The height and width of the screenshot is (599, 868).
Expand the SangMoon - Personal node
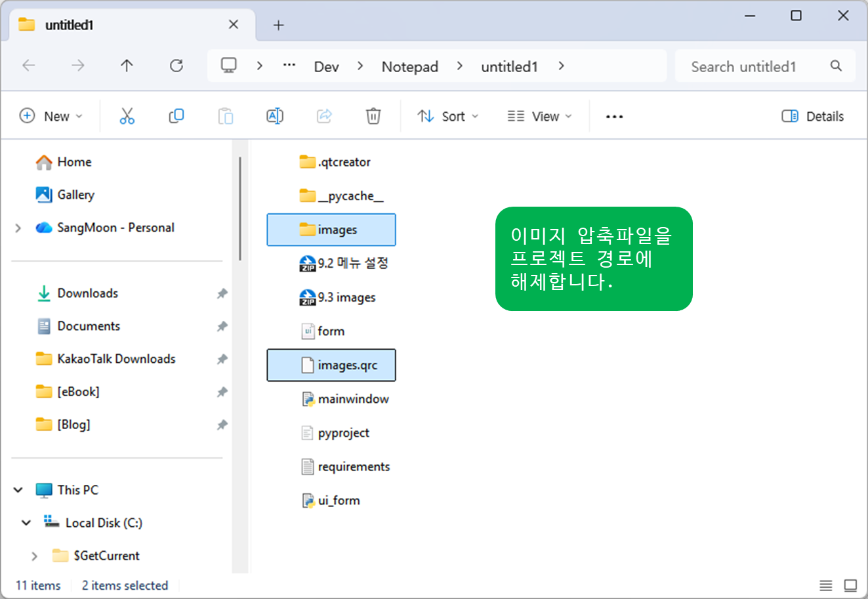18,228
